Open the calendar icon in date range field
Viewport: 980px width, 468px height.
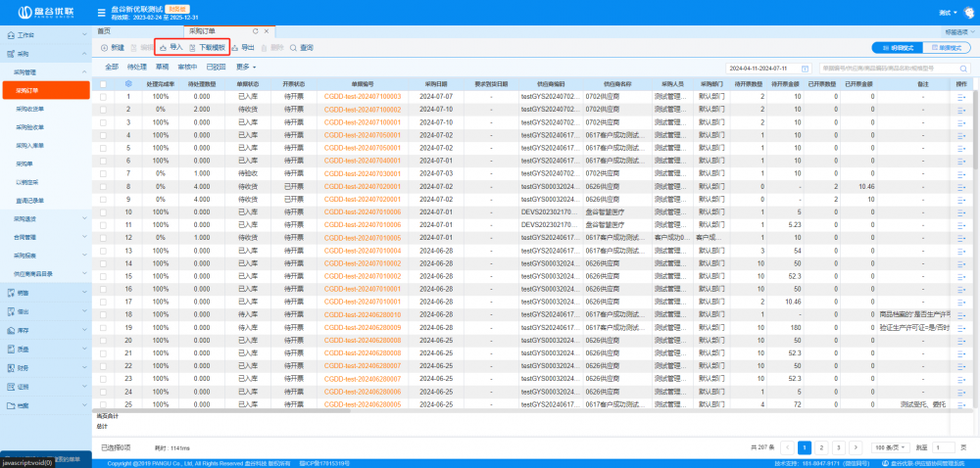805,68
